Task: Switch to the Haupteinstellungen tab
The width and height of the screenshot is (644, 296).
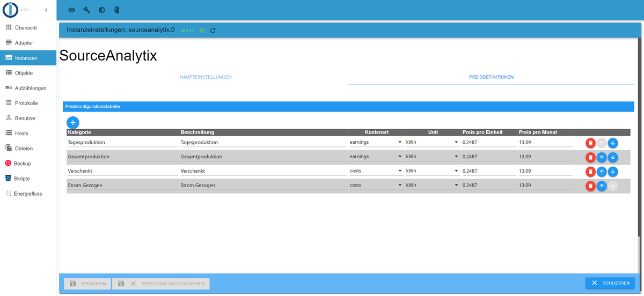Action: [x=206, y=77]
